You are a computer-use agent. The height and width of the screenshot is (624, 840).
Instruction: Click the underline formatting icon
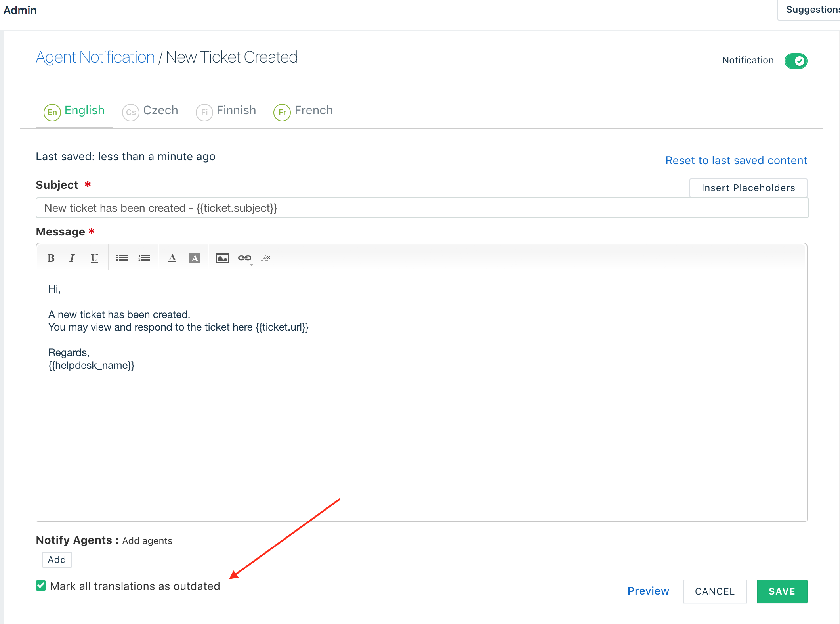tap(94, 258)
